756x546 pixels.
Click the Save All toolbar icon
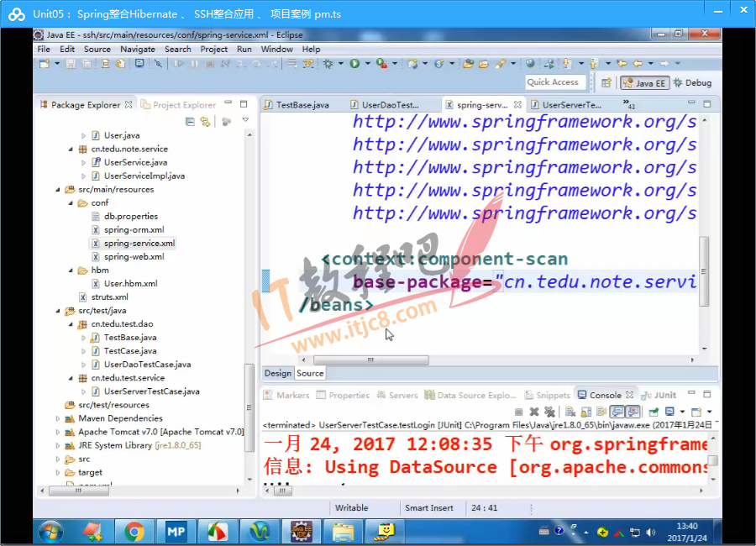click(87, 63)
